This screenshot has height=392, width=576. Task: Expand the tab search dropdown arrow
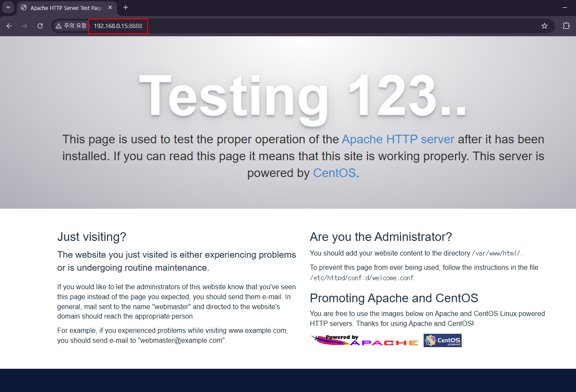(x=8, y=7)
